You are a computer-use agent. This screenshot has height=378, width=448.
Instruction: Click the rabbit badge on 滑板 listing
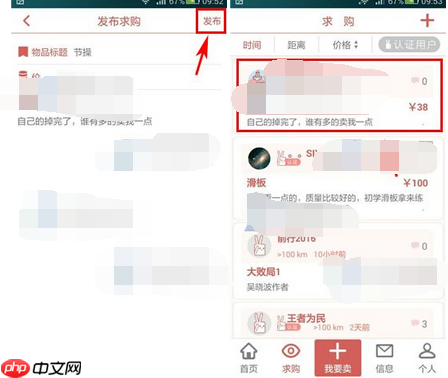click(x=288, y=158)
